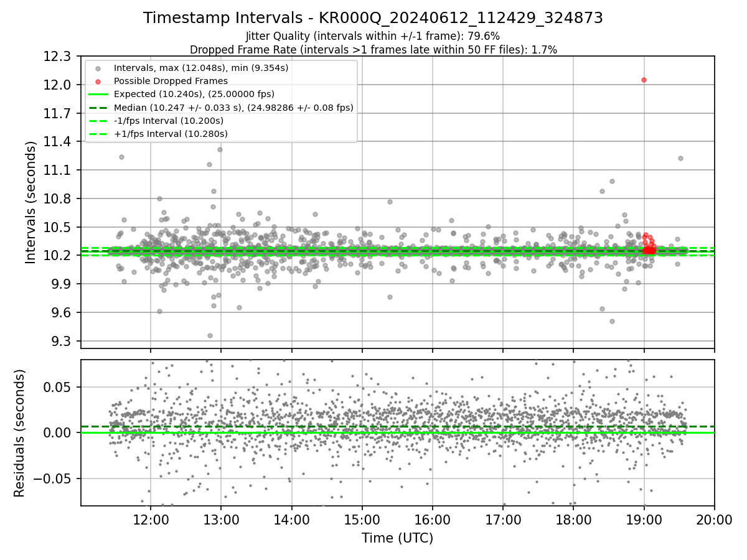Click the 'Intervals (seconds)' y-axis label
This screenshot has height=560, width=747.
(31, 202)
